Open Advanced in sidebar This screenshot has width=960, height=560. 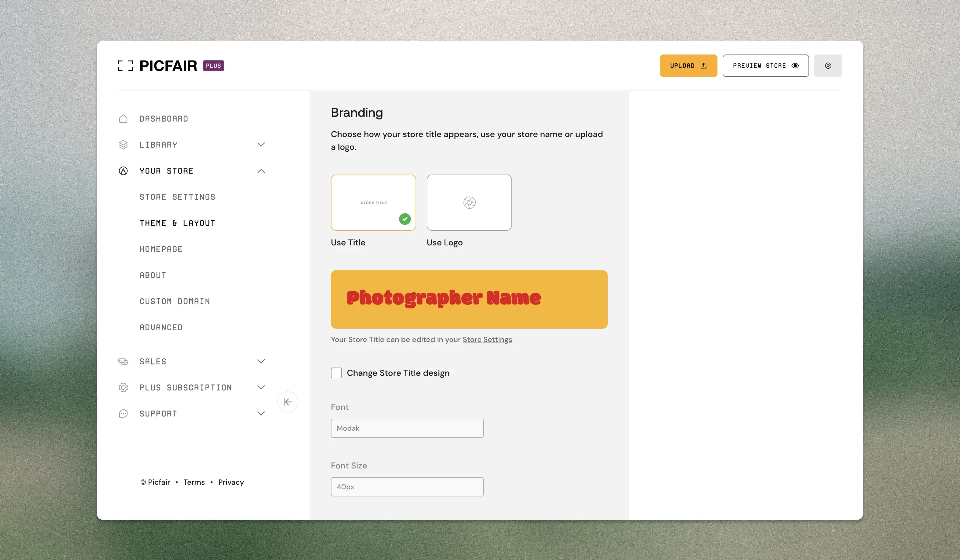click(161, 327)
